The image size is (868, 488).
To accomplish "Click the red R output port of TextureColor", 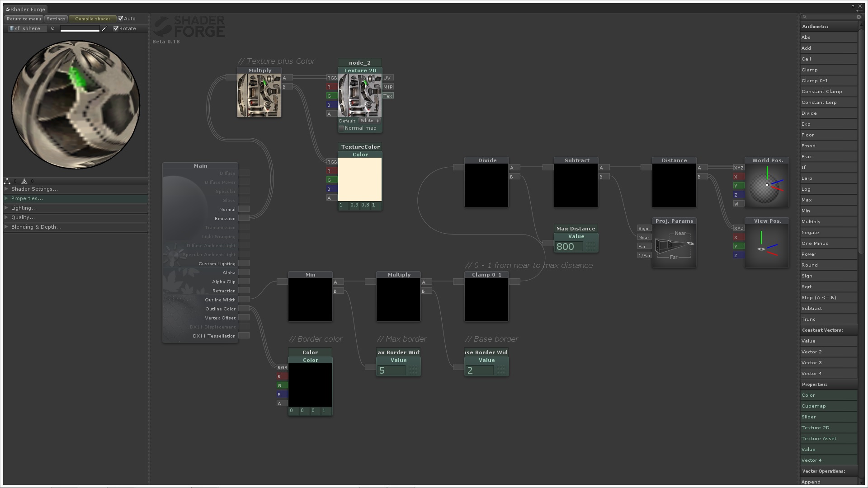I will tap(332, 171).
